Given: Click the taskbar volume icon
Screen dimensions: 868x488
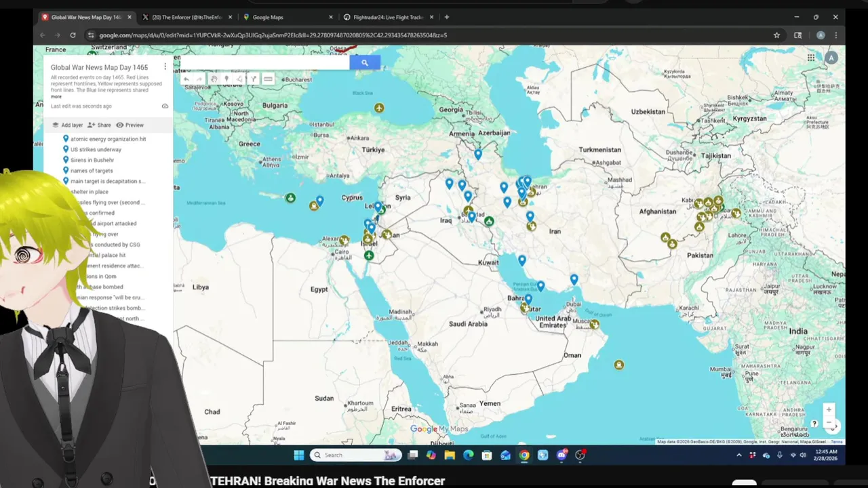Looking at the screenshot, I should (803, 455).
